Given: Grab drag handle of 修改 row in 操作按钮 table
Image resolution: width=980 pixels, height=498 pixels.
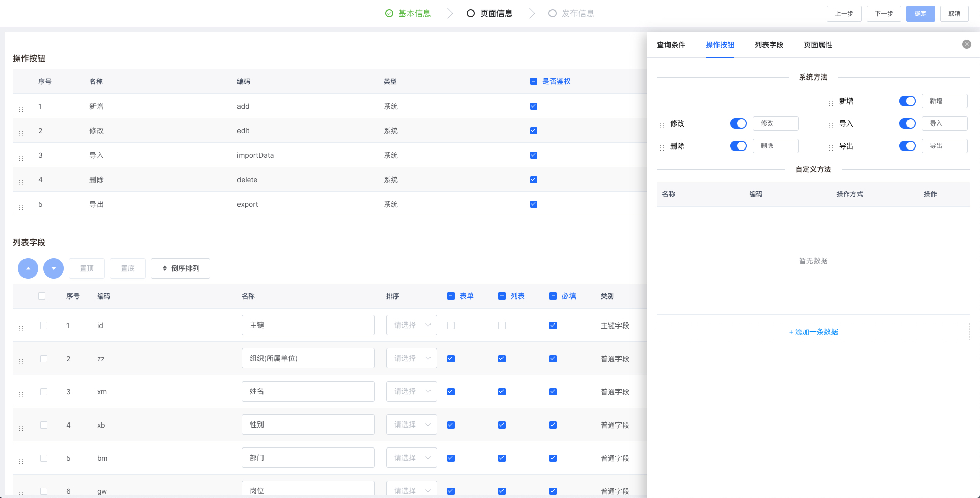Looking at the screenshot, I should click(21, 134).
